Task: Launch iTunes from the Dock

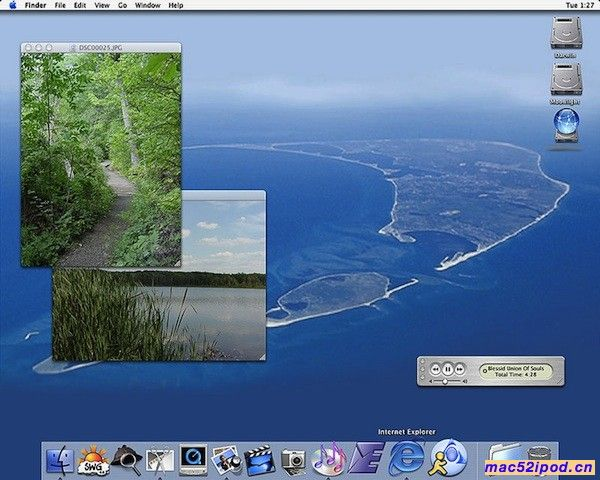Action: [x=328, y=459]
